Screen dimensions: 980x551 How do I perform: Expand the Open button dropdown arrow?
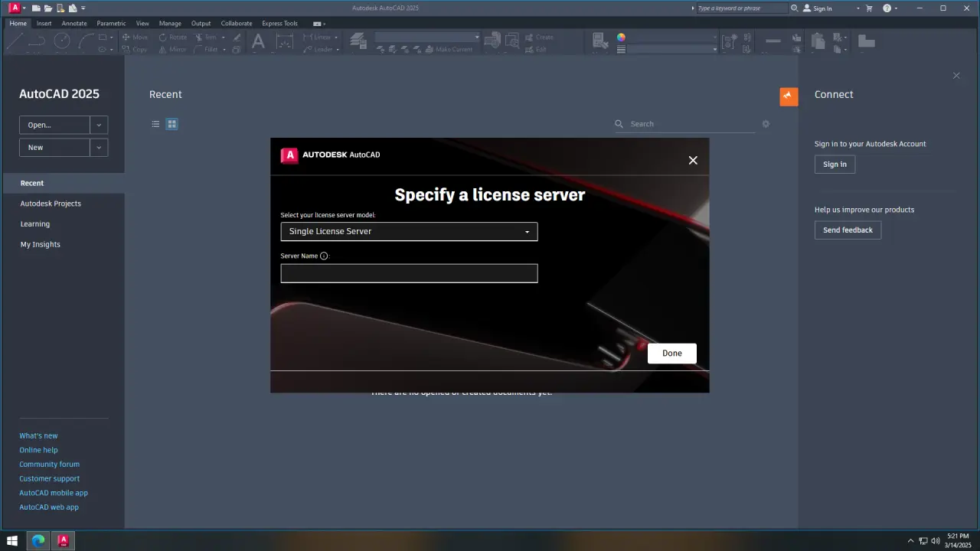(x=99, y=125)
